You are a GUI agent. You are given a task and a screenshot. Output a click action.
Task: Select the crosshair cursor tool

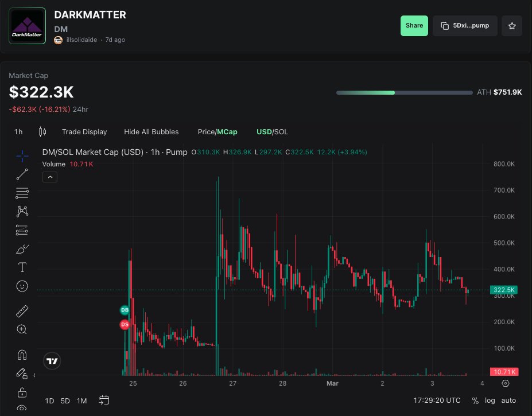(x=22, y=156)
